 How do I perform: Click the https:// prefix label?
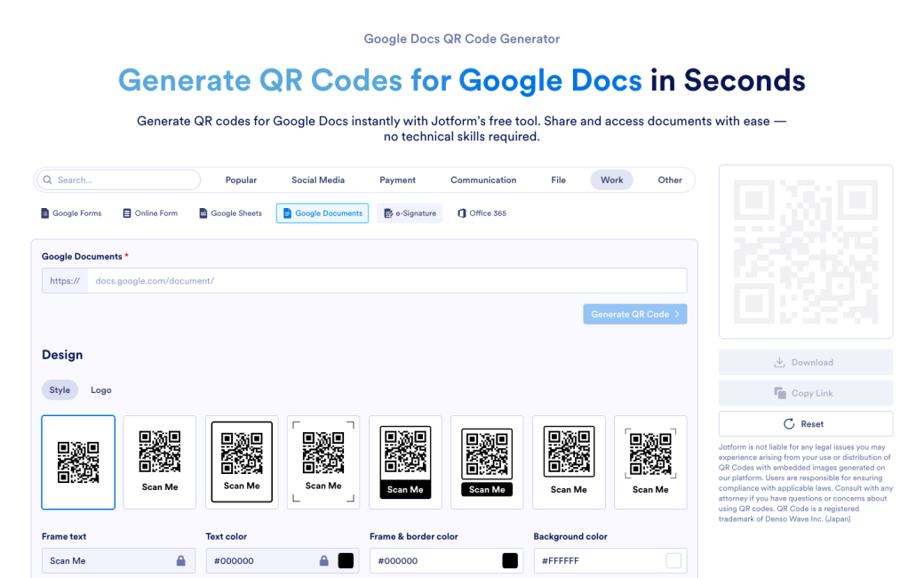tap(65, 281)
